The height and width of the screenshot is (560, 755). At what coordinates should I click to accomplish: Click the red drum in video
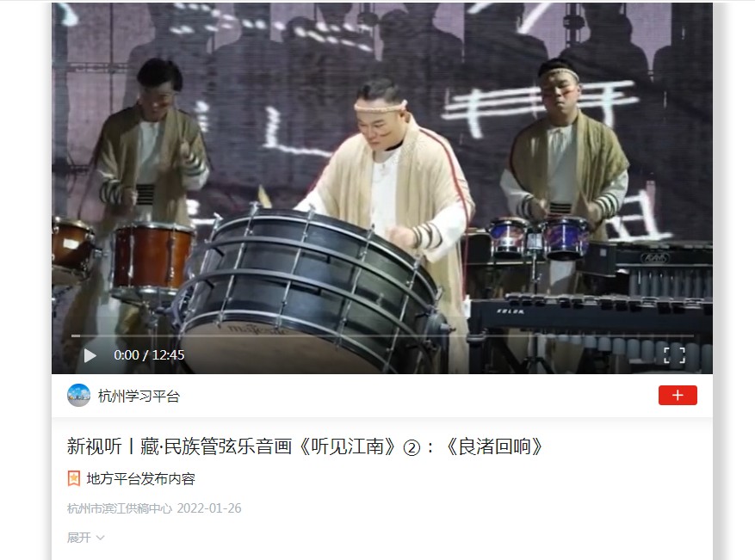(x=153, y=257)
